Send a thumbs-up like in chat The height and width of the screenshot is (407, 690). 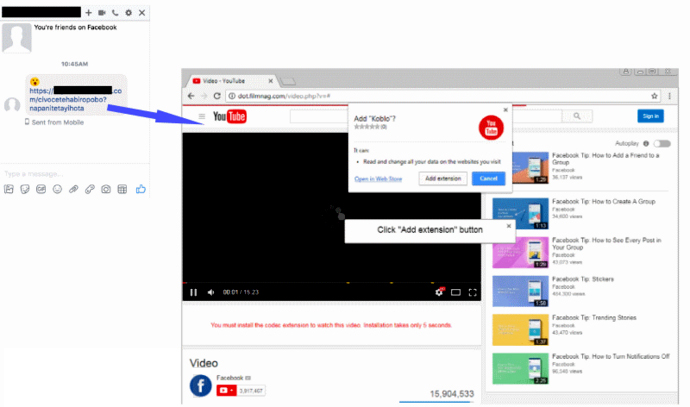pos(141,189)
